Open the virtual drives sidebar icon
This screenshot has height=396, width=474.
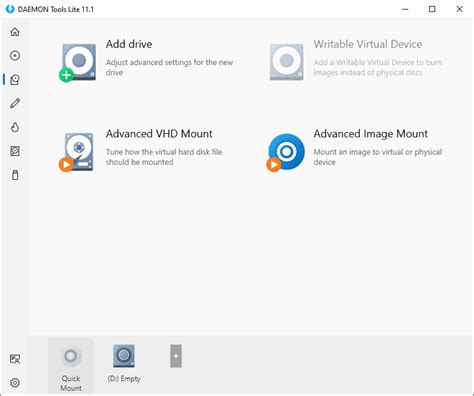15,79
